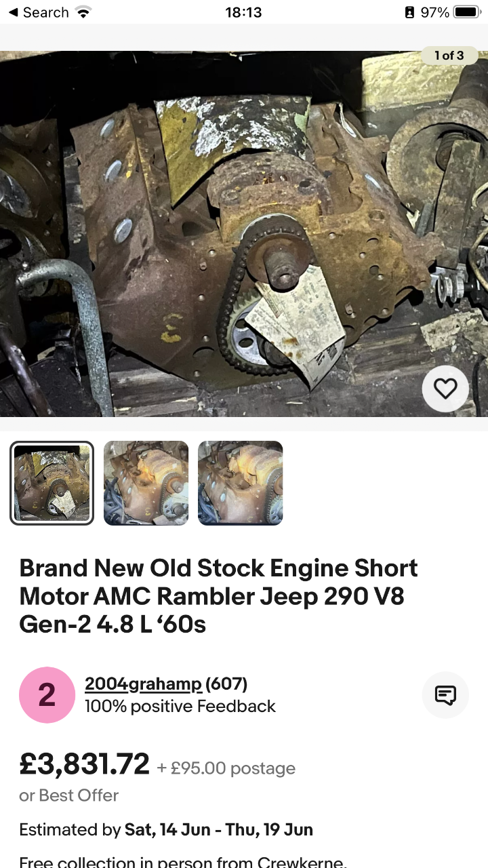
Task: Open seller 2004grahamp profile link
Action: click(x=143, y=684)
